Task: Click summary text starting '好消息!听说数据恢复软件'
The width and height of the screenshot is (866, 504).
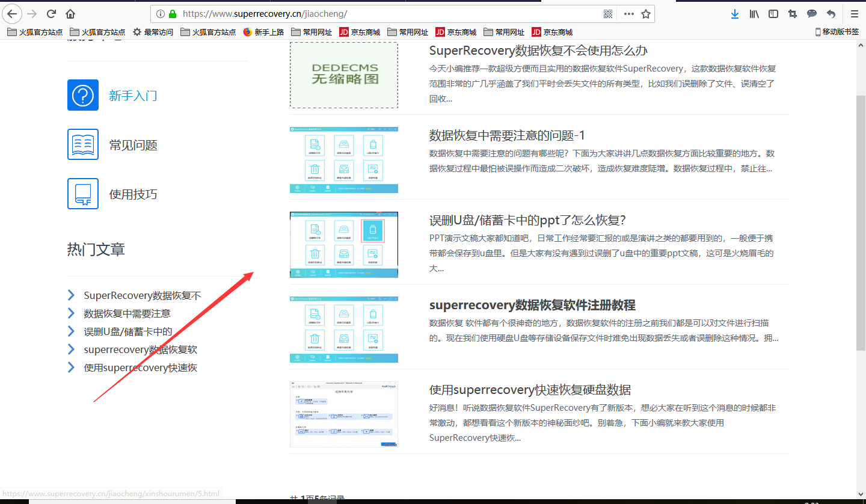Action: click(603, 423)
